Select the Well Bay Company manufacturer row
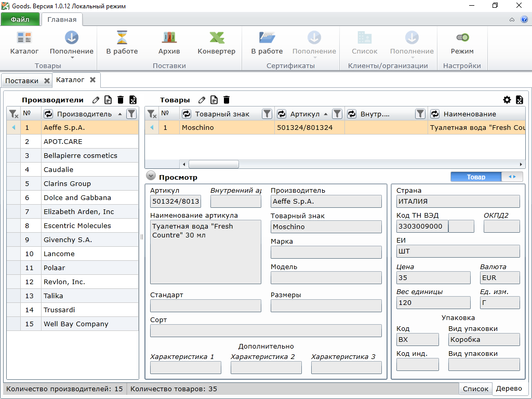Image resolution: width=532 pixels, height=399 pixels. (x=73, y=324)
